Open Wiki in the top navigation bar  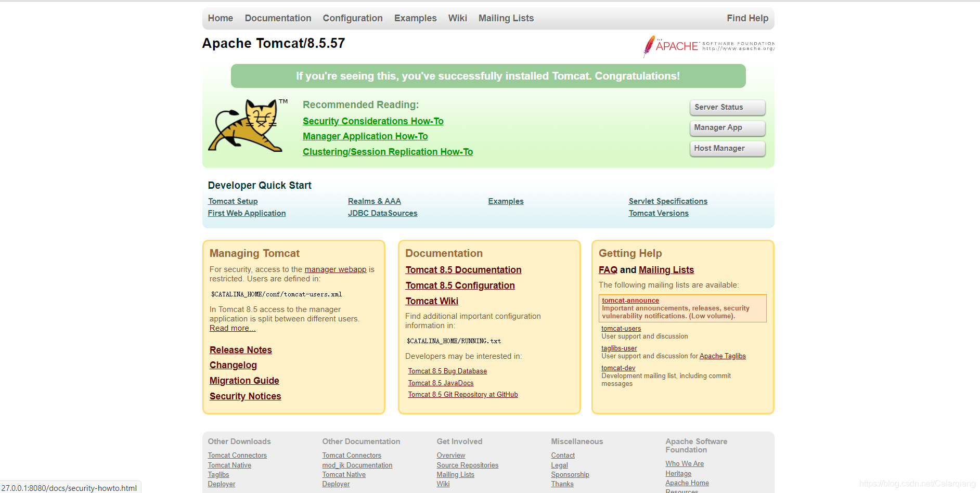pos(458,18)
